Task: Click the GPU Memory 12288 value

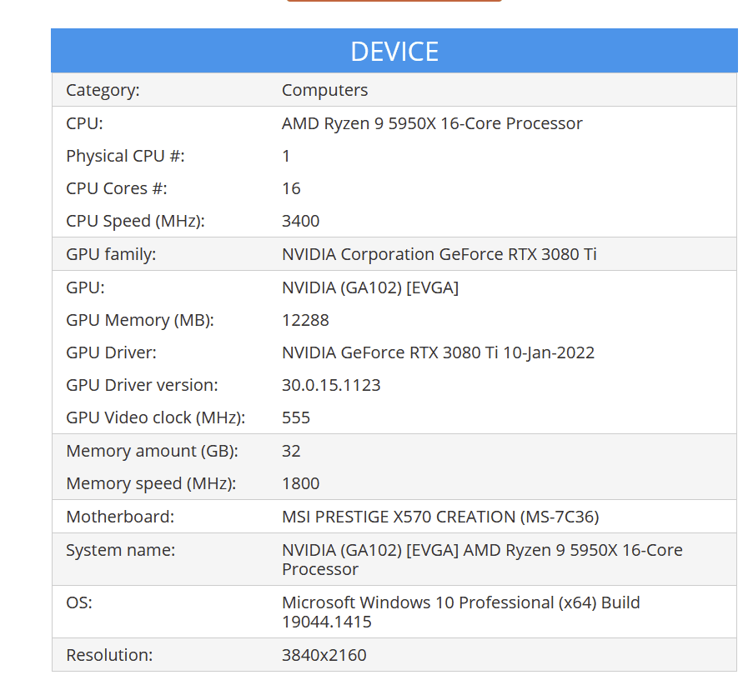Action: click(305, 320)
